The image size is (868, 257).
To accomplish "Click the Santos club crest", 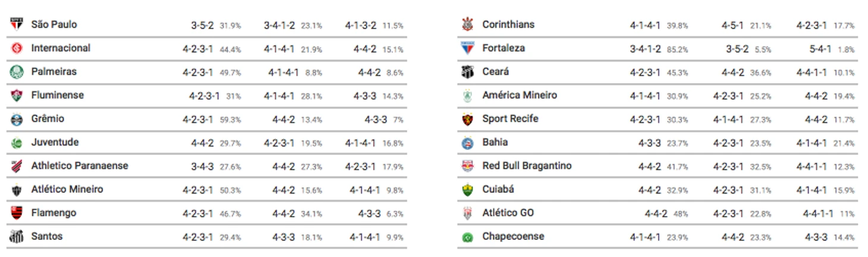I will [x=17, y=237].
